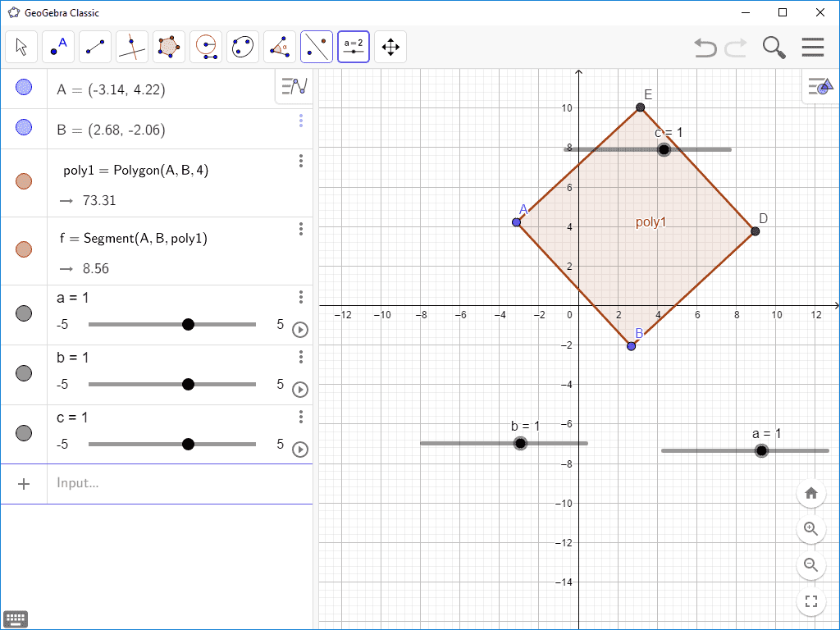Open more options for slider a row
This screenshot has height=630, width=840.
coord(301,297)
